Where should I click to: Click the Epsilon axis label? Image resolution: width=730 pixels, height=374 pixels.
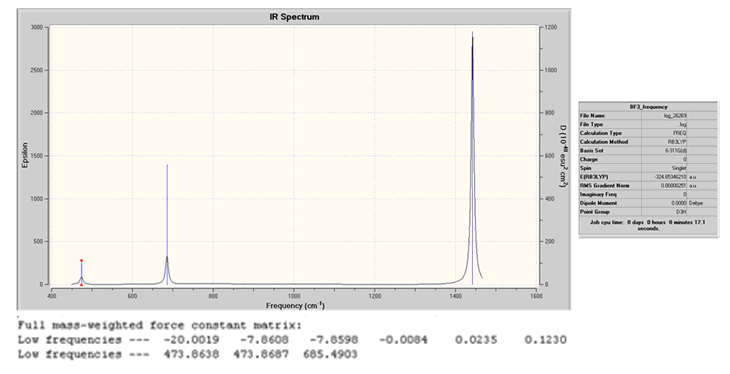25,156
